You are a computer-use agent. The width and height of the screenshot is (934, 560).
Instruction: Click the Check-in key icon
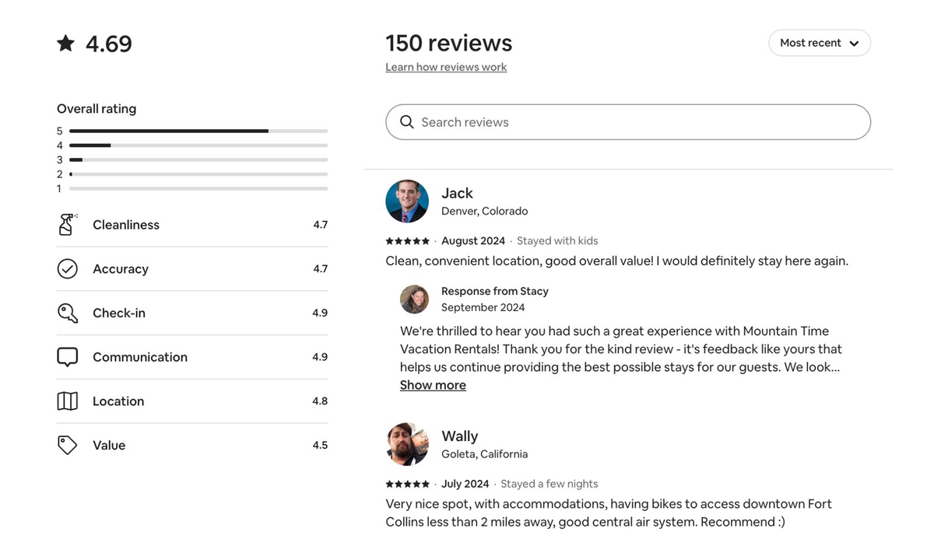68,313
